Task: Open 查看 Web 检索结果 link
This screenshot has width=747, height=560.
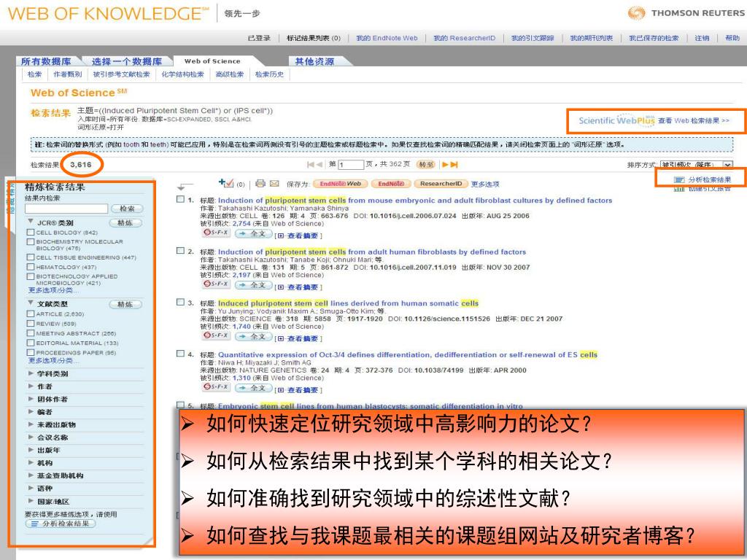Action: point(694,120)
